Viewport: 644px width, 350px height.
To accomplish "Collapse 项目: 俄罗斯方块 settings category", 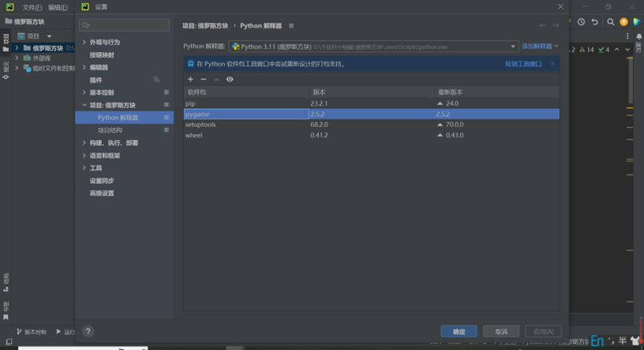I will tap(84, 105).
